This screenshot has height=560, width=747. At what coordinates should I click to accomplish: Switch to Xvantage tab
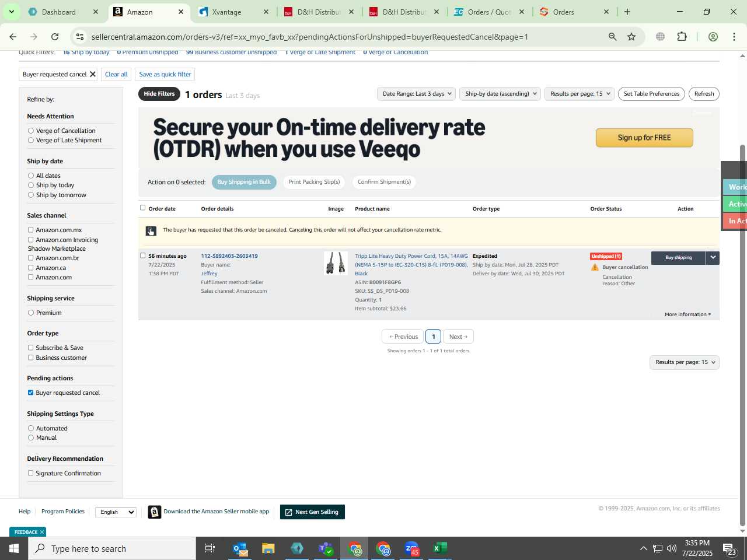click(234, 12)
